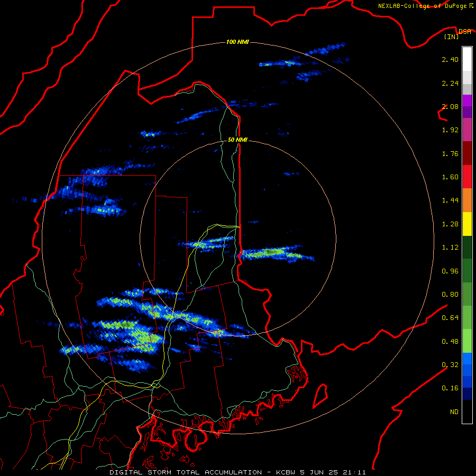Click the 1.44 legend value
This screenshot has height=476, width=476.
click(x=450, y=200)
